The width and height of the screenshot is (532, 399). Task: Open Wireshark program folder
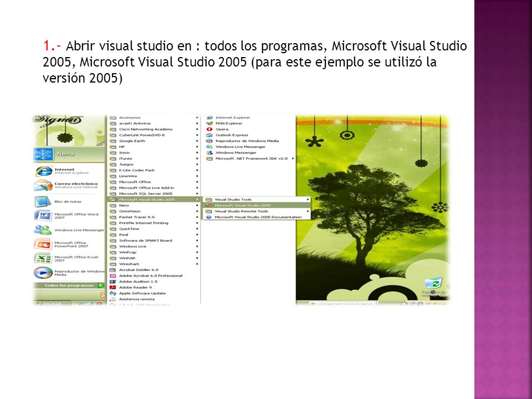154,264
